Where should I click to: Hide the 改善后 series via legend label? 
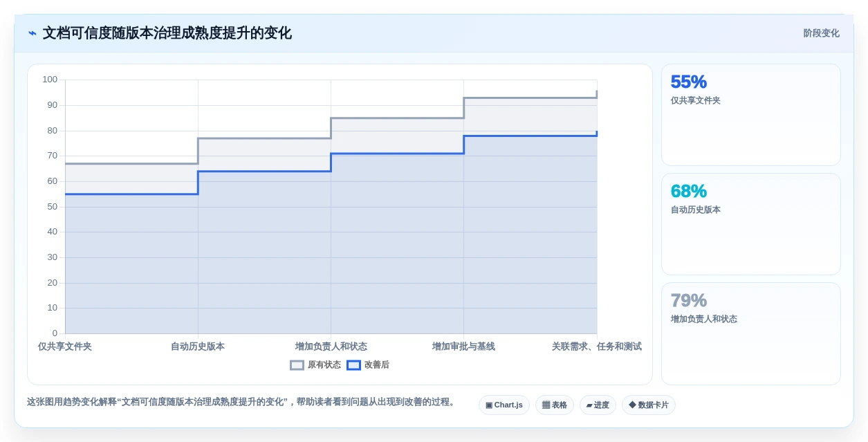click(x=377, y=365)
